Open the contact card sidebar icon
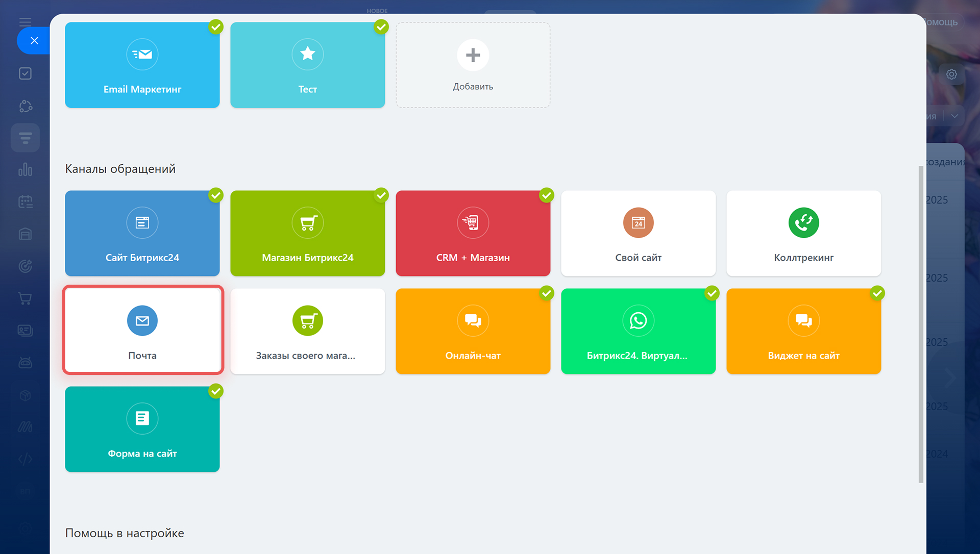The width and height of the screenshot is (980, 554). (25, 331)
